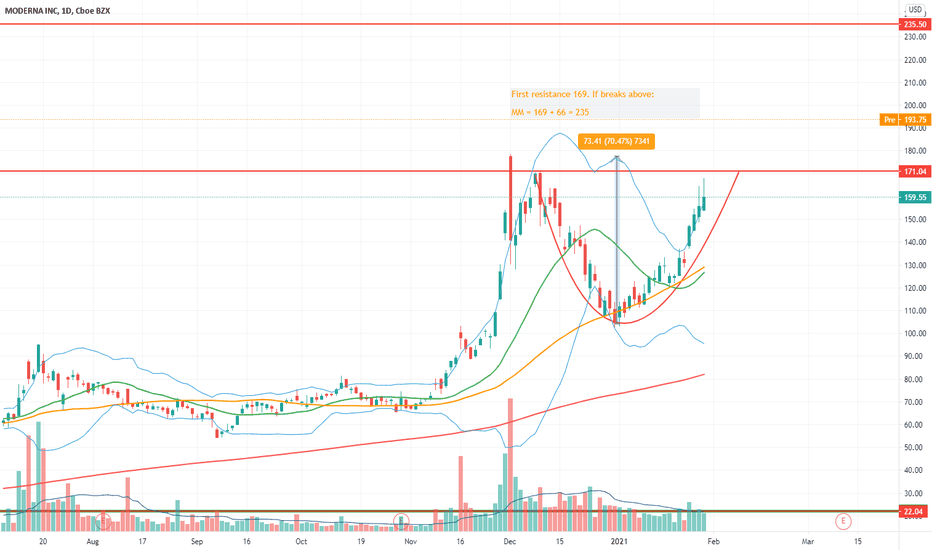Click the 150.00 price scale value

pyautogui.click(x=915, y=219)
